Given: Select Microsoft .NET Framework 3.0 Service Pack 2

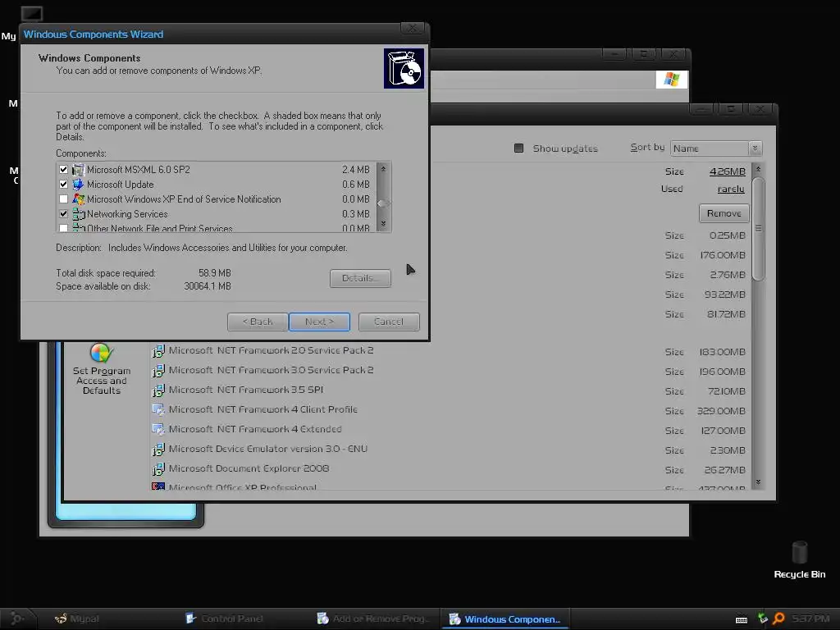Looking at the screenshot, I should click(x=271, y=370).
